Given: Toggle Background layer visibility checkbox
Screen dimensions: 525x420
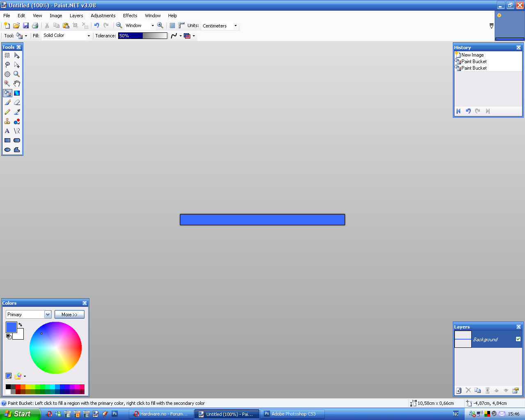Looking at the screenshot, I should pos(518,339).
